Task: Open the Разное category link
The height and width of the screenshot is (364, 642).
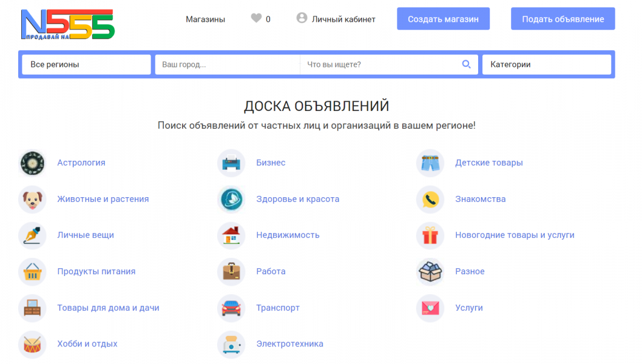Action: (x=470, y=271)
